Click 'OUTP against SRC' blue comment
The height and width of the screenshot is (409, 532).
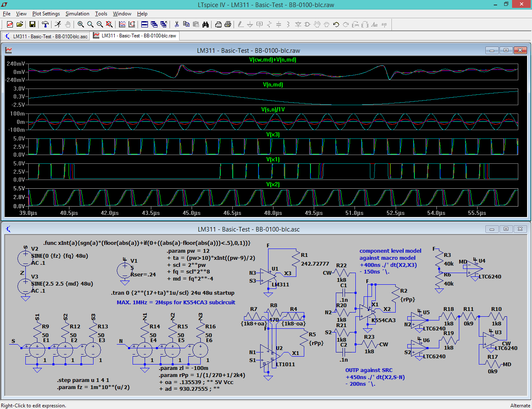coord(369,370)
